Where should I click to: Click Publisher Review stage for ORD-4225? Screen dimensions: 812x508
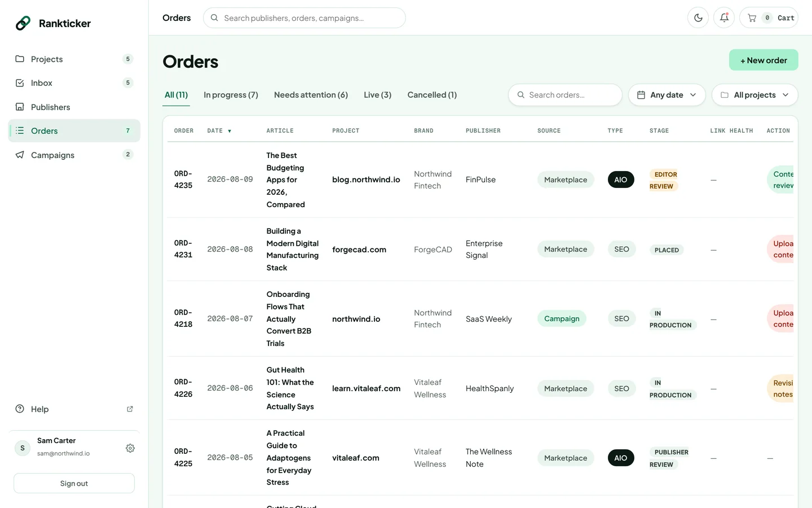tap(670, 458)
